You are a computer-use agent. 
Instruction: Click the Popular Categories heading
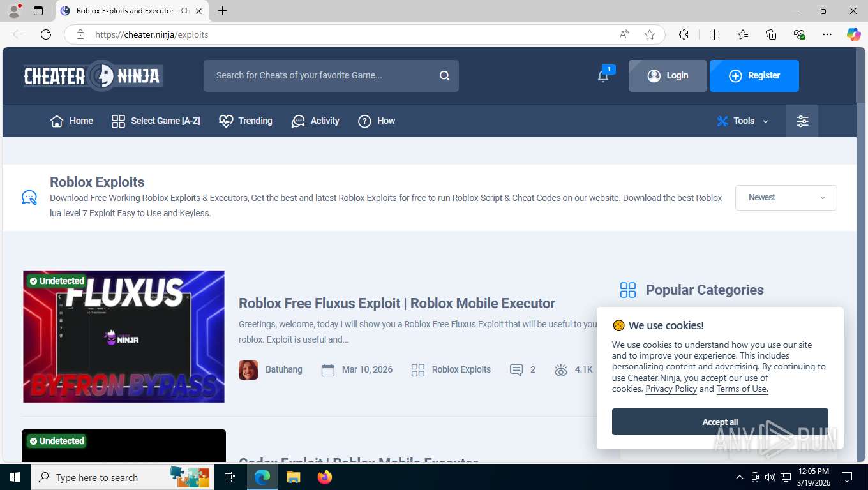click(705, 290)
